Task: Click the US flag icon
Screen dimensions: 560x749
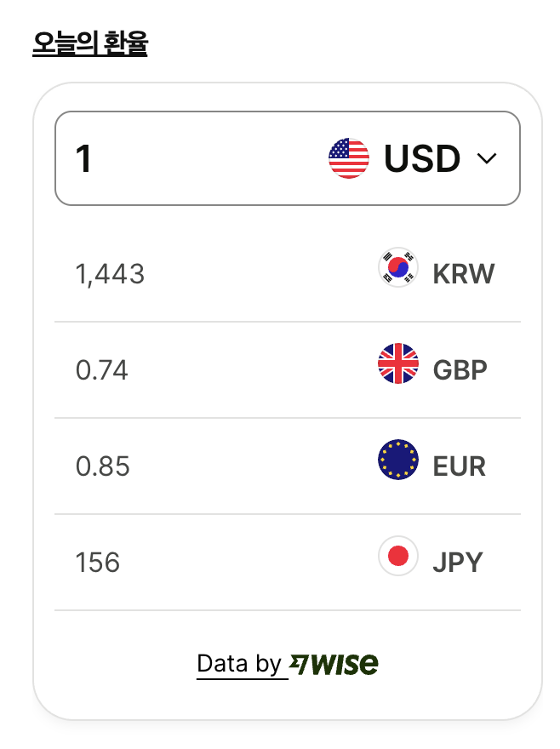Action: [349, 158]
